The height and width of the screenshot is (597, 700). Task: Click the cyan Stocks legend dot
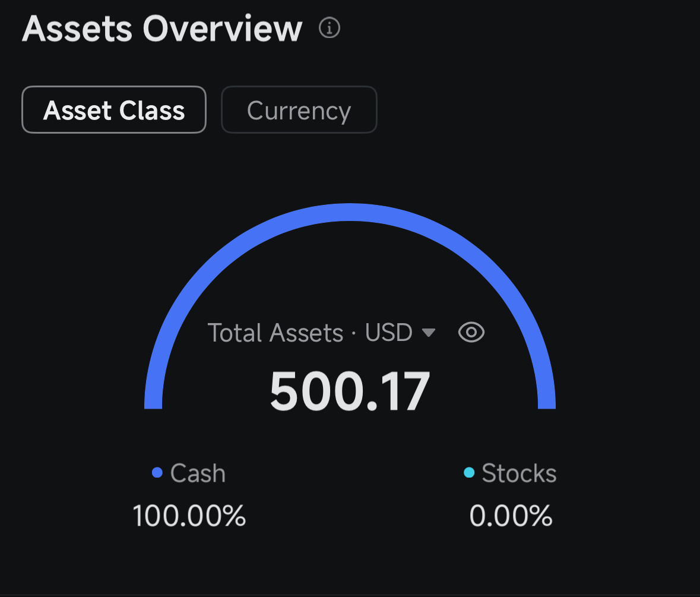click(x=469, y=473)
